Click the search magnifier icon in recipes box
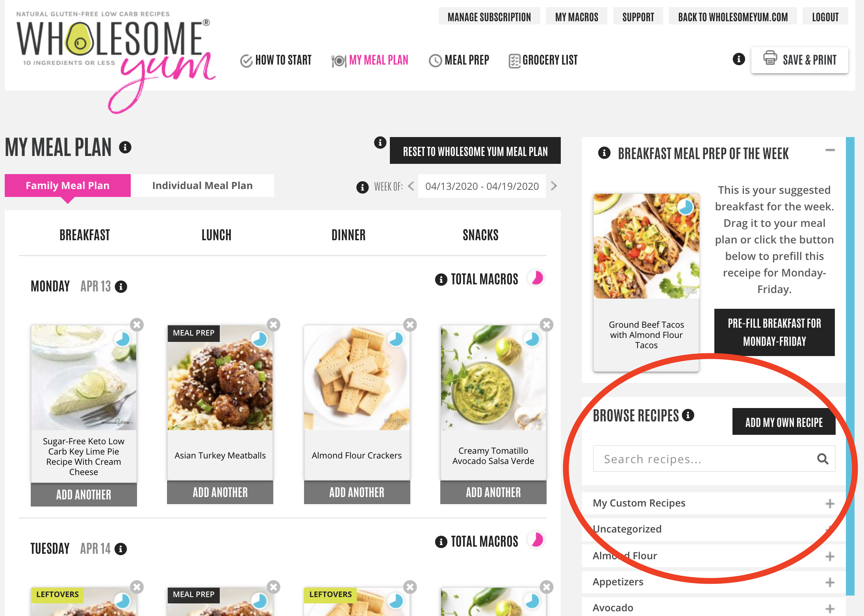The width and height of the screenshot is (864, 616). pyautogui.click(x=823, y=459)
